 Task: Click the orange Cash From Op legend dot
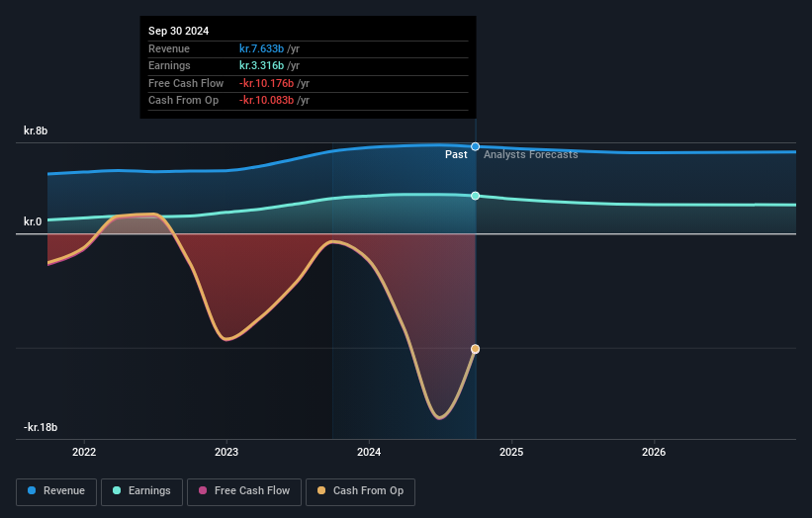click(321, 490)
